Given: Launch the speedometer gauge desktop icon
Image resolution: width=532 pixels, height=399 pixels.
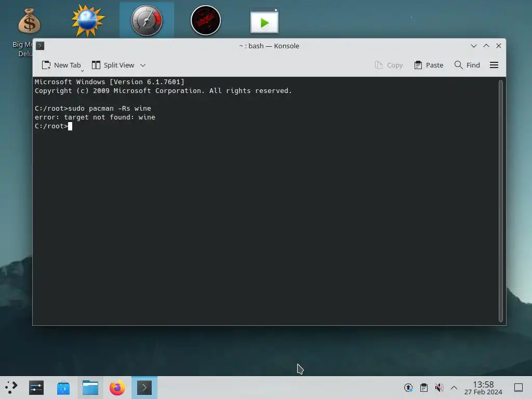Looking at the screenshot, I should click(x=147, y=21).
